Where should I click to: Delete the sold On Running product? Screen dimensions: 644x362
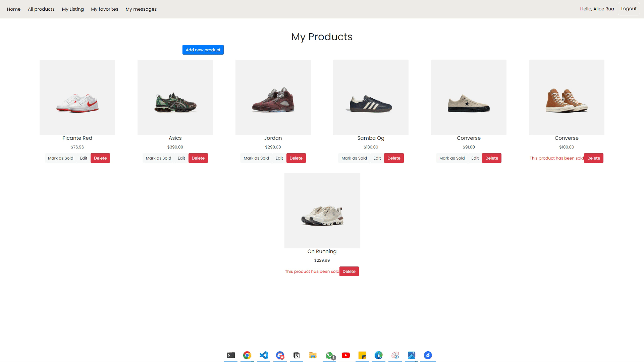pos(349,271)
